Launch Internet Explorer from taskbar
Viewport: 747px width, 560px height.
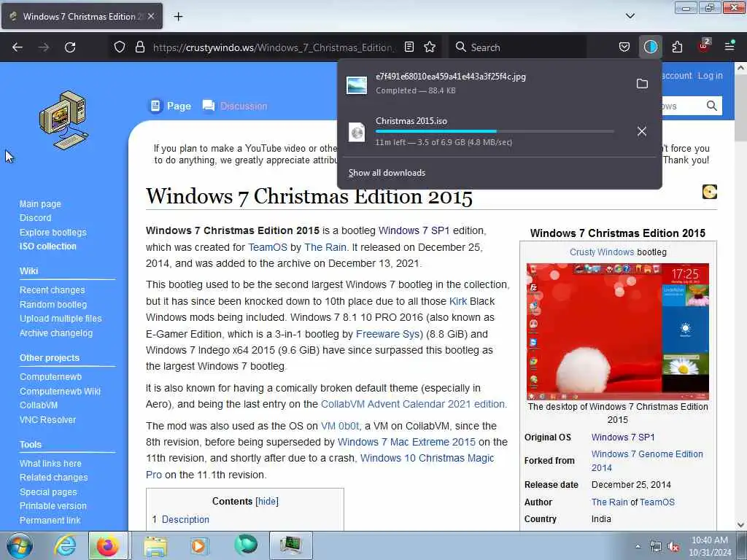65,545
